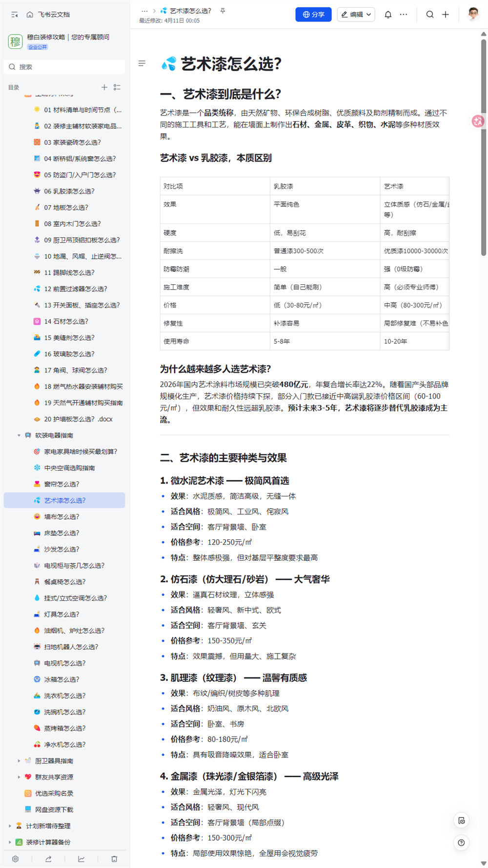The width and height of the screenshot is (488, 868).
Task: Pin the document with the pushpin icon
Action: pos(223,11)
